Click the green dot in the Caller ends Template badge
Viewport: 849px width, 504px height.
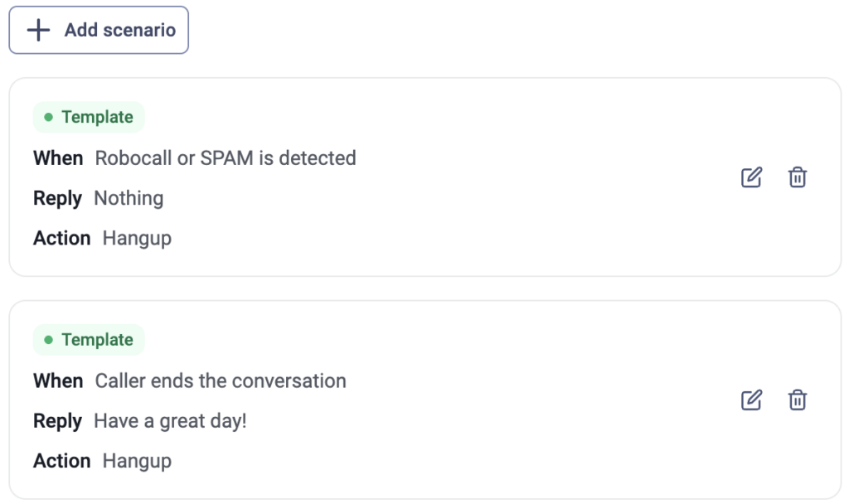click(x=48, y=340)
